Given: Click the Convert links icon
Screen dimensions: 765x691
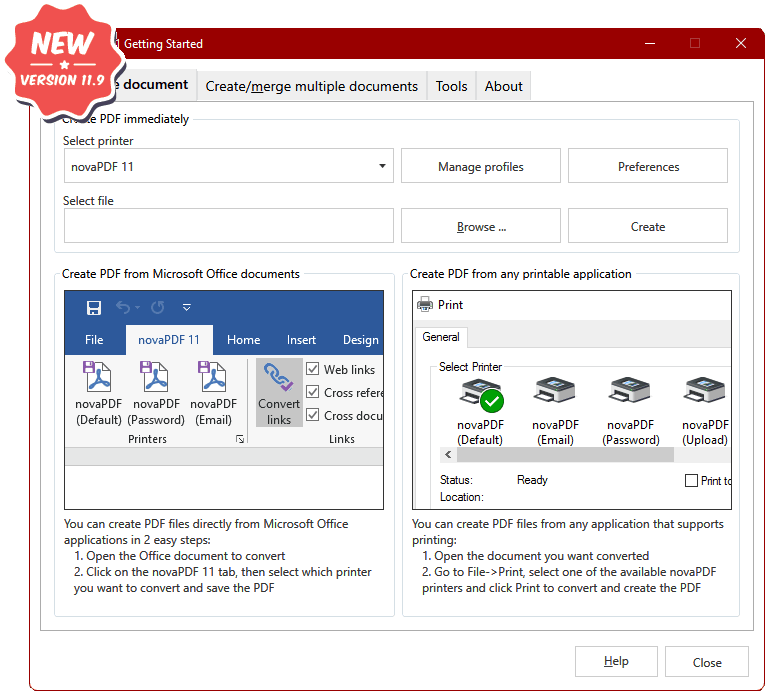Looking at the screenshot, I should 278,380.
